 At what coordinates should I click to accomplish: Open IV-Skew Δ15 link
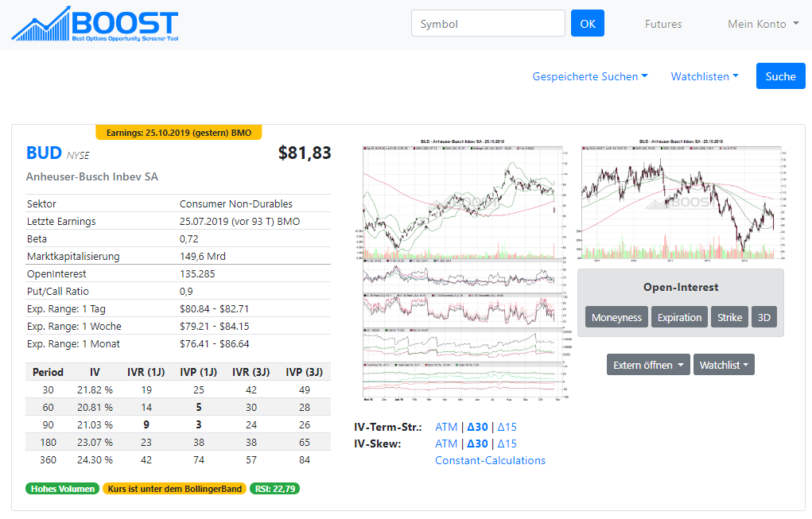[x=507, y=443]
